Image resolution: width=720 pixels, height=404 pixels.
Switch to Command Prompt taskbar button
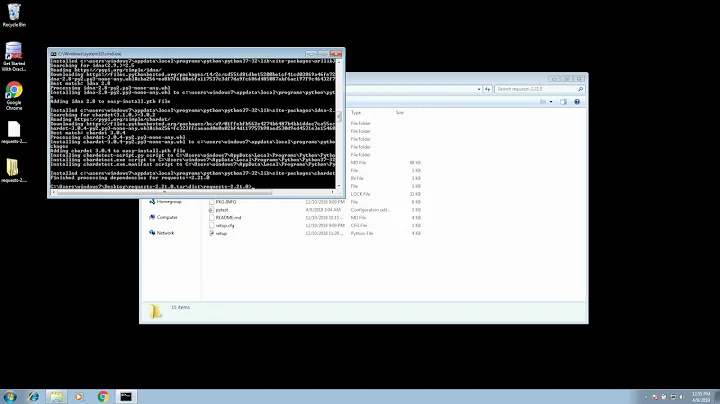click(126, 397)
